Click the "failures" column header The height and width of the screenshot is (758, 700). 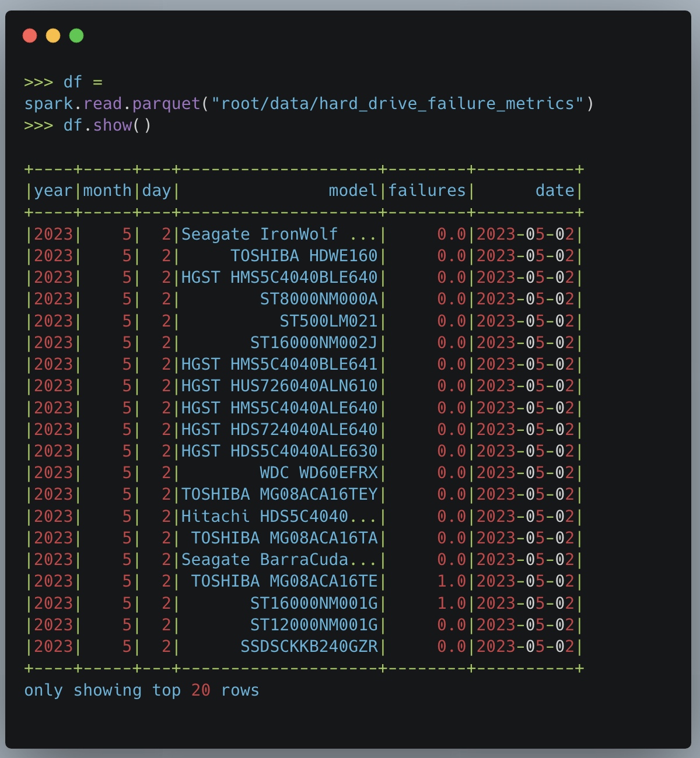(427, 191)
